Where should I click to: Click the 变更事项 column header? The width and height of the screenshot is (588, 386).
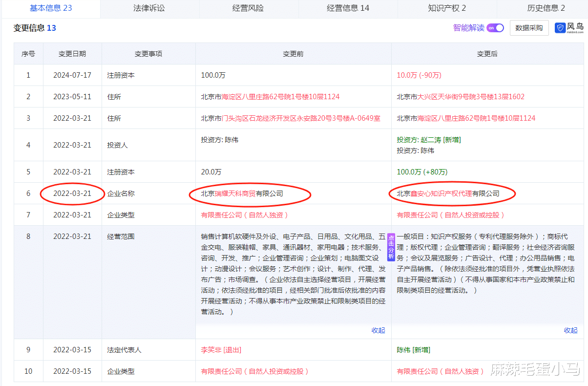(148, 54)
